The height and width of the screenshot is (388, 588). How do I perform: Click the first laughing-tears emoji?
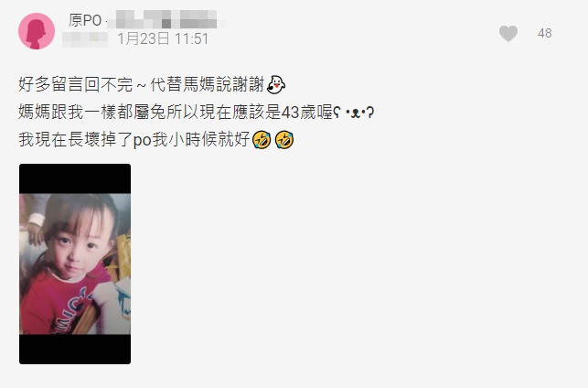pyautogui.click(x=262, y=140)
